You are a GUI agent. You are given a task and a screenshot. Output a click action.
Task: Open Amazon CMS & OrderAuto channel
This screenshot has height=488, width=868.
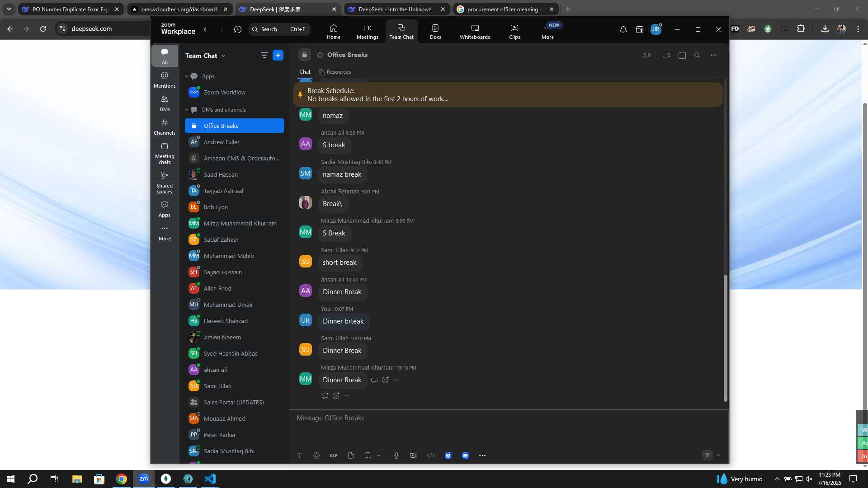point(234,158)
